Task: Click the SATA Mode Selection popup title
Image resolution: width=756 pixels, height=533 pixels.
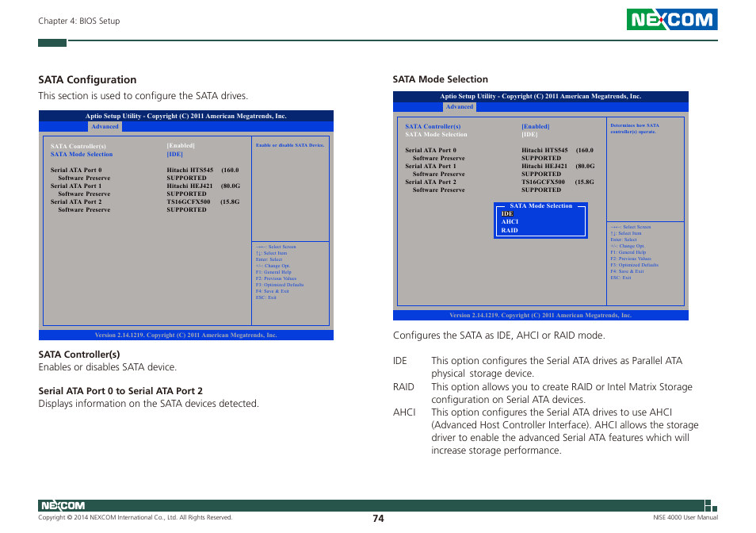Action: [x=541, y=206]
